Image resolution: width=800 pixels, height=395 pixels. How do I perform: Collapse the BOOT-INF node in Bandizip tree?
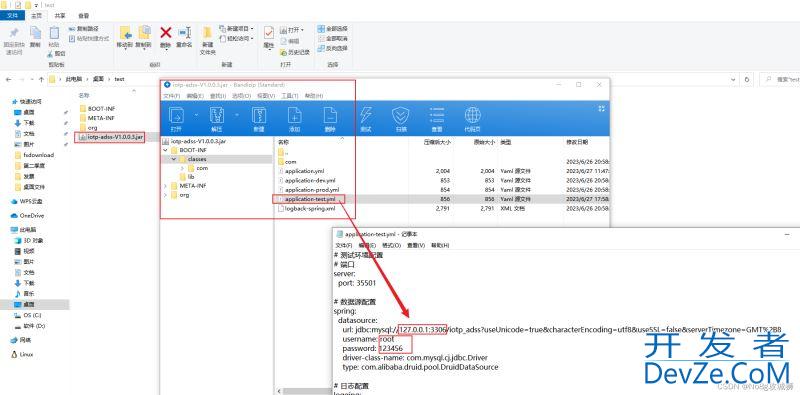(165, 150)
